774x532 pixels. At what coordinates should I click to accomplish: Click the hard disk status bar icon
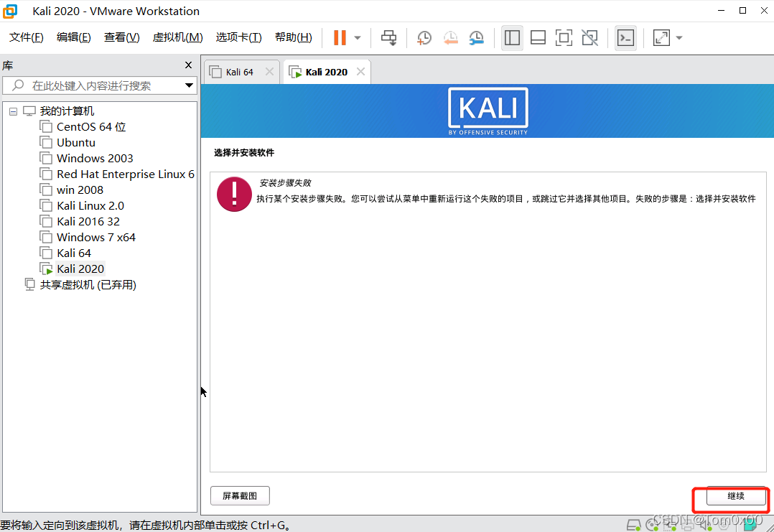pyautogui.click(x=634, y=525)
